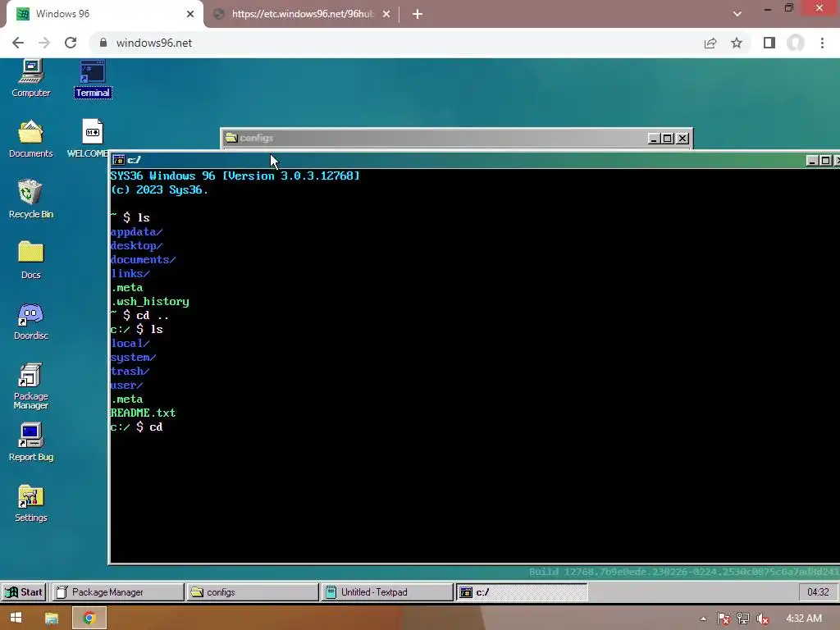Open a new browser tab
The width and height of the screenshot is (840, 630).
click(x=418, y=14)
